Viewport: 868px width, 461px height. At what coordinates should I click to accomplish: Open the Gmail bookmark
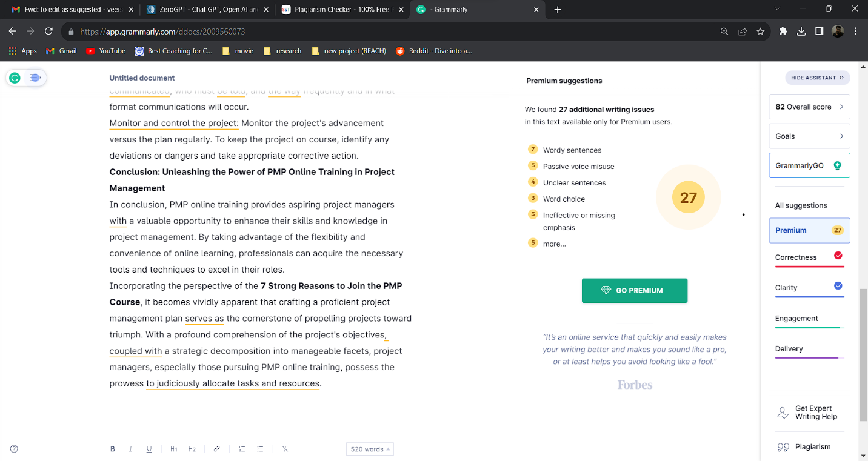[x=62, y=51]
